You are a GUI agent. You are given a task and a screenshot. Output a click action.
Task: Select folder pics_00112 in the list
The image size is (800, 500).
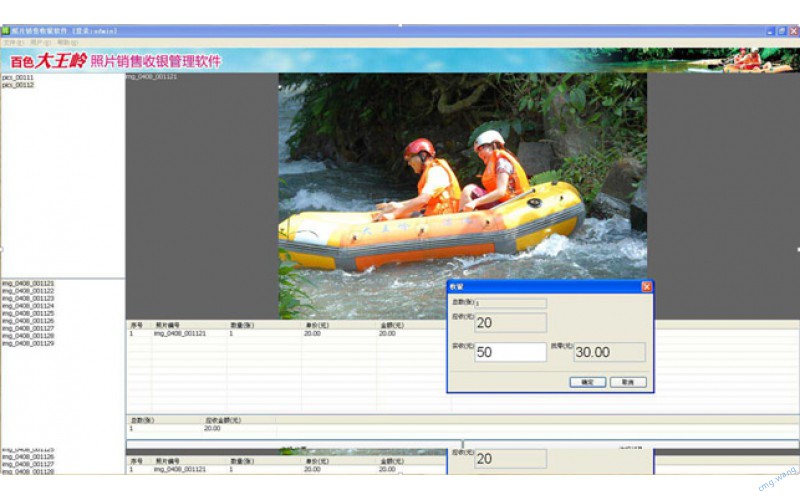[x=18, y=85]
